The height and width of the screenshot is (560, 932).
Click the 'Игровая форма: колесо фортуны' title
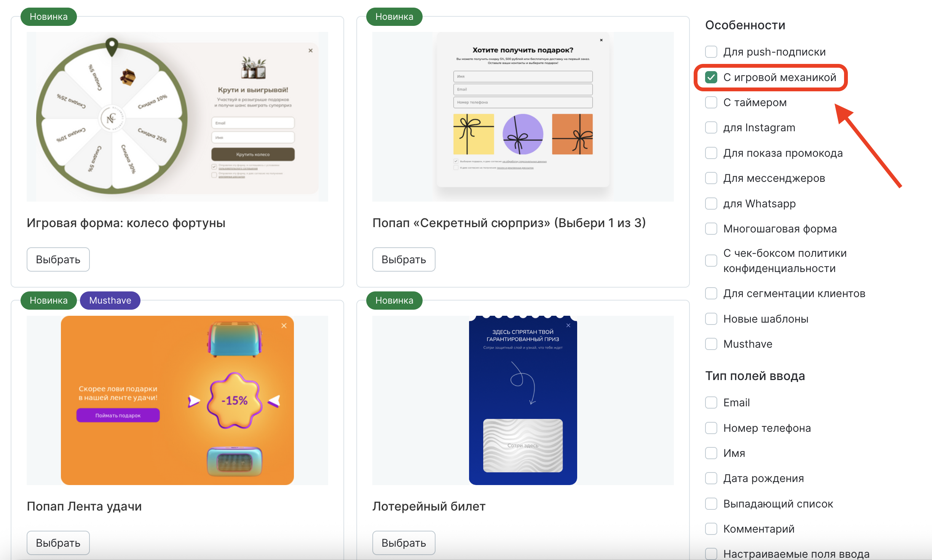[126, 223]
